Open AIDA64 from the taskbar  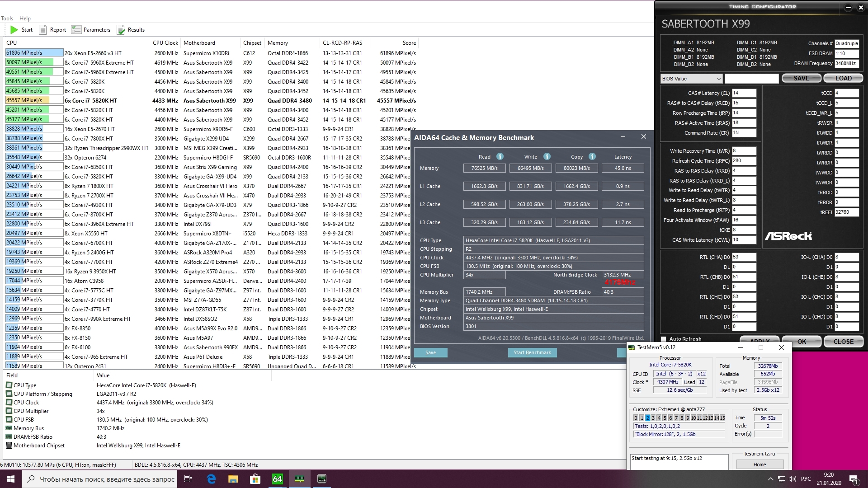[277, 479]
